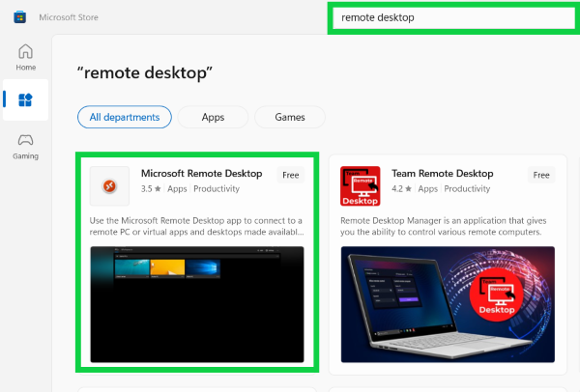Viewport: 580px width, 392px height.
Task: Click the Microsoft Remote Desktop app icon
Action: (109, 185)
